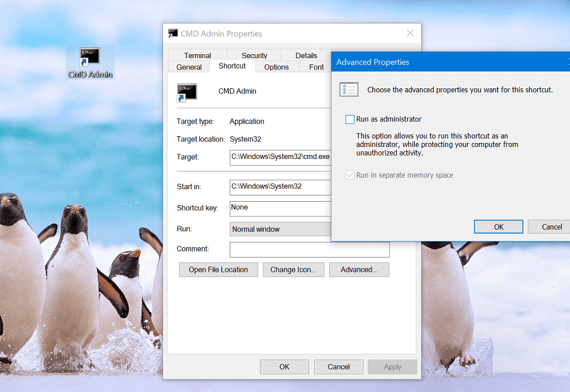The image size is (570, 392).
Task: Click the 'Run as administrator' label text
Action: (389, 119)
